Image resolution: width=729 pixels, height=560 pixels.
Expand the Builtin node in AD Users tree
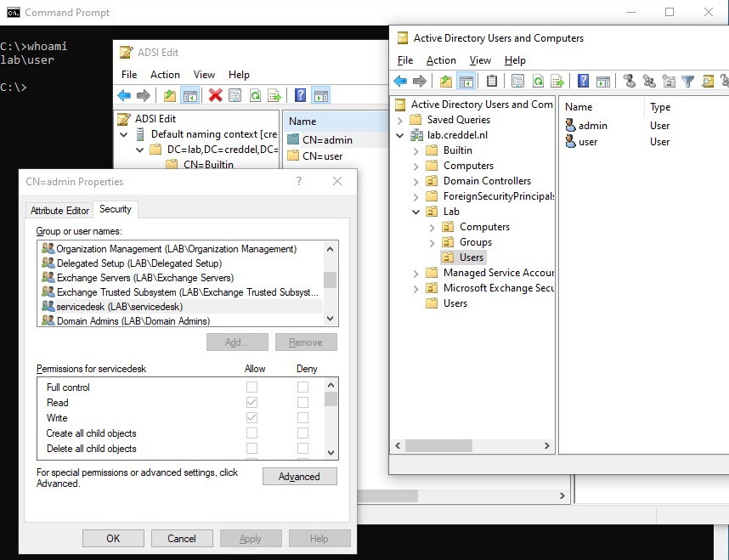click(416, 150)
